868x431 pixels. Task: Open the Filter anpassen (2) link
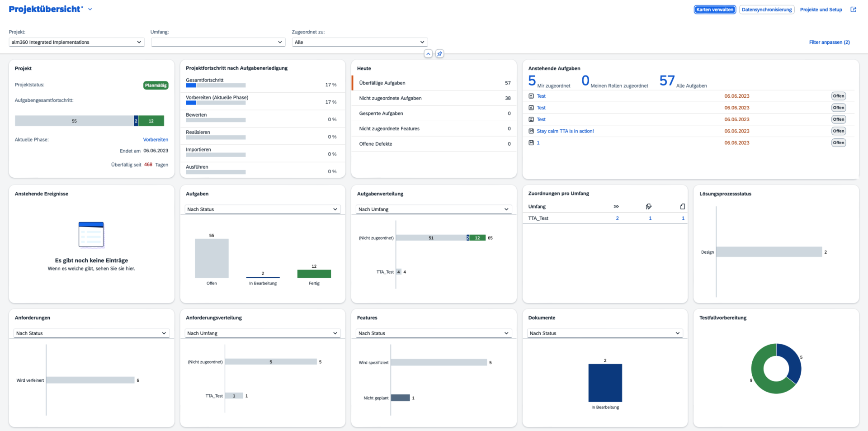(829, 42)
